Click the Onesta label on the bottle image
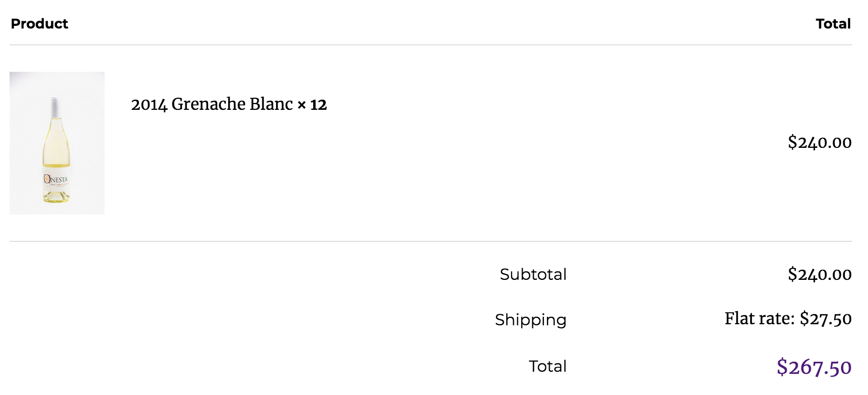Image resolution: width=868 pixels, height=395 pixels. (56, 180)
